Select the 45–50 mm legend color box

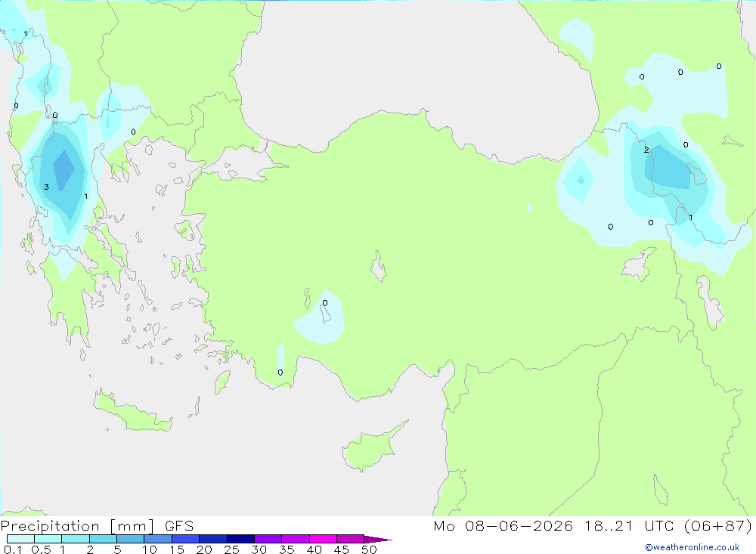[350, 539]
